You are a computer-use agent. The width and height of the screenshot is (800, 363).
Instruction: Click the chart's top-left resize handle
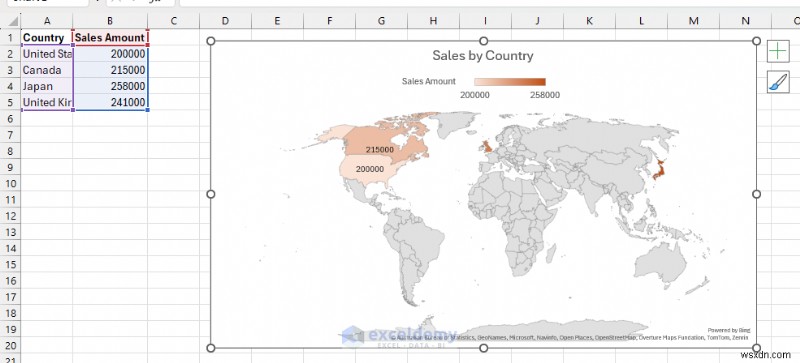[x=211, y=41]
